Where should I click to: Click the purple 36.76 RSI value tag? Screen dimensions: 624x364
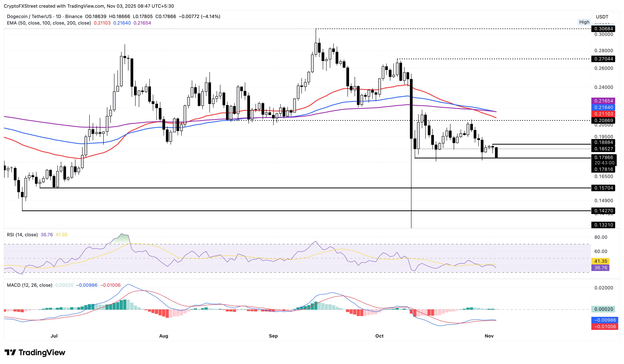pos(600,268)
